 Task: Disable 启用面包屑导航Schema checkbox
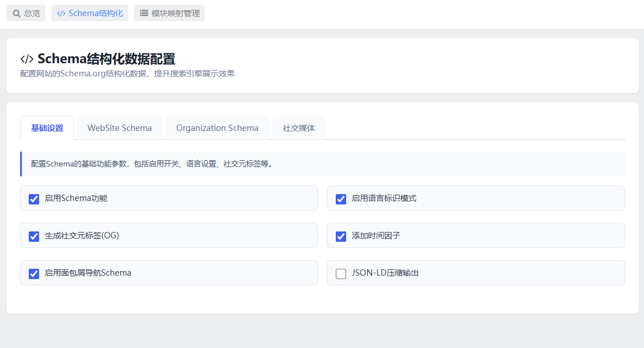click(34, 274)
